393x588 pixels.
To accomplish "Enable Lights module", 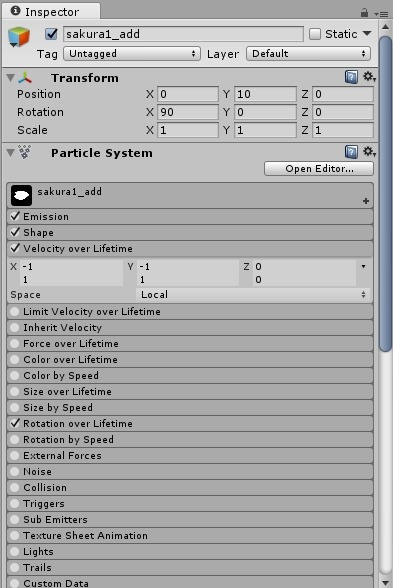I will [15, 552].
